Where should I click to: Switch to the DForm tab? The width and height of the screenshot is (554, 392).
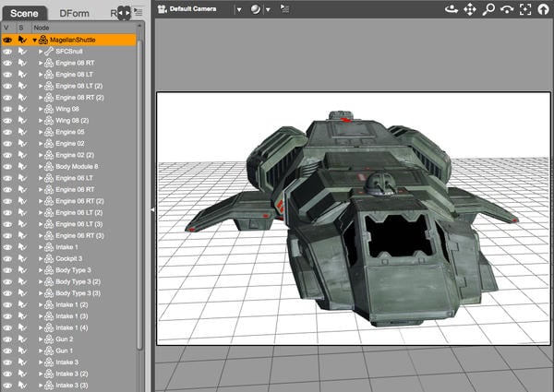point(74,14)
